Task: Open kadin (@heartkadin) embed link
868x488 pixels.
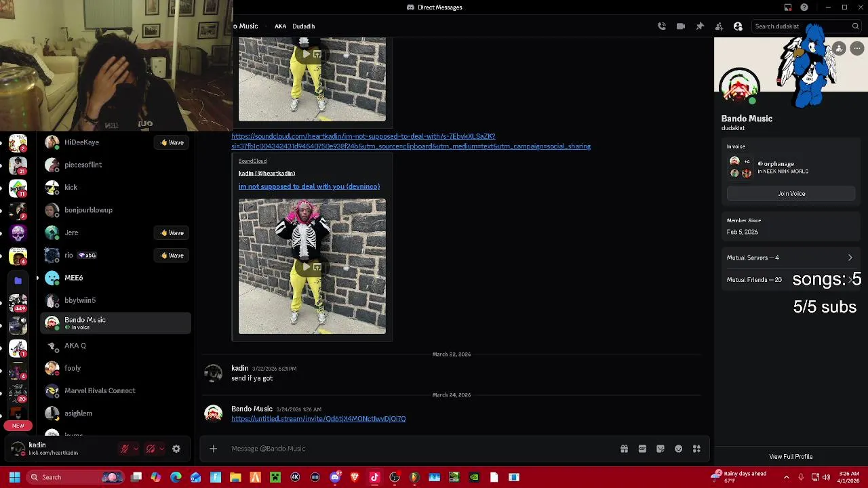Action: tap(267, 174)
